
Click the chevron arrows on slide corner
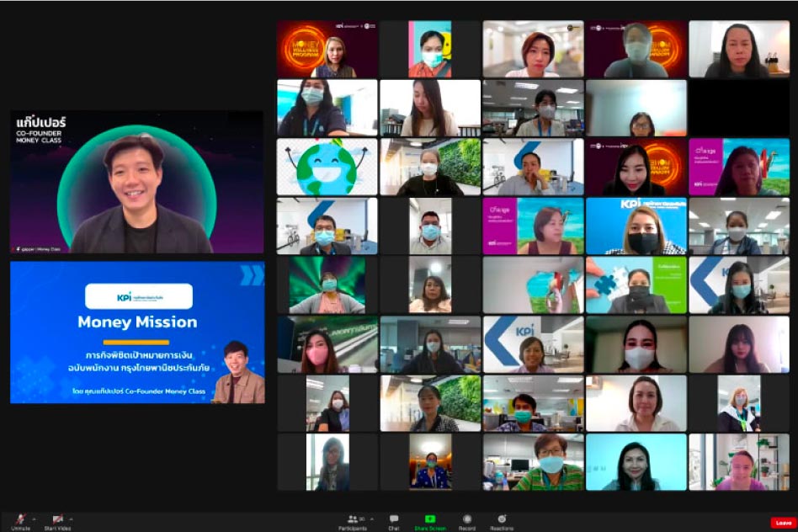[251, 274]
